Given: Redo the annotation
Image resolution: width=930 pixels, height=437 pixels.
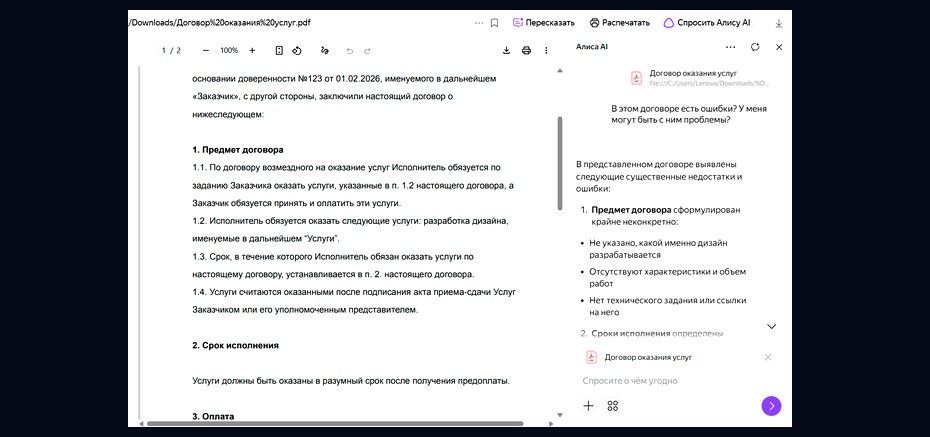Looking at the screenshot, I should point(367,50).
